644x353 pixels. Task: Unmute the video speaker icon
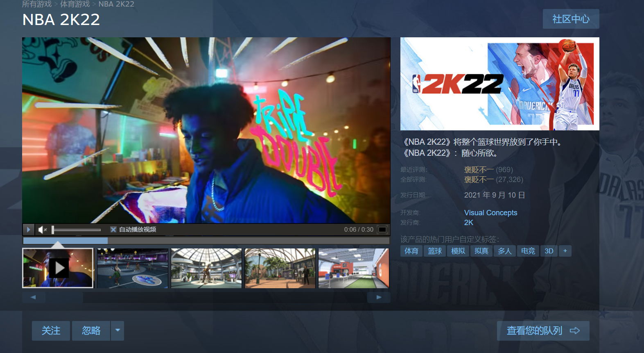point(42,230)
